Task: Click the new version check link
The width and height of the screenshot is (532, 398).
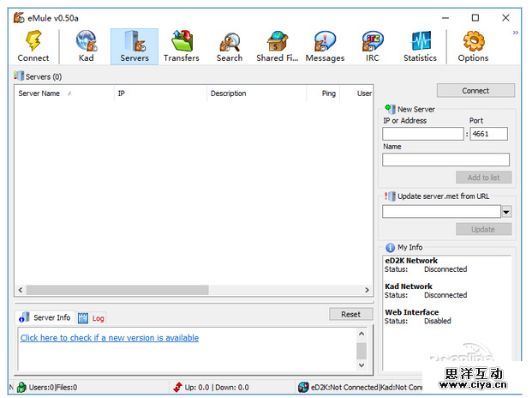Action: (x=110, y=338)
